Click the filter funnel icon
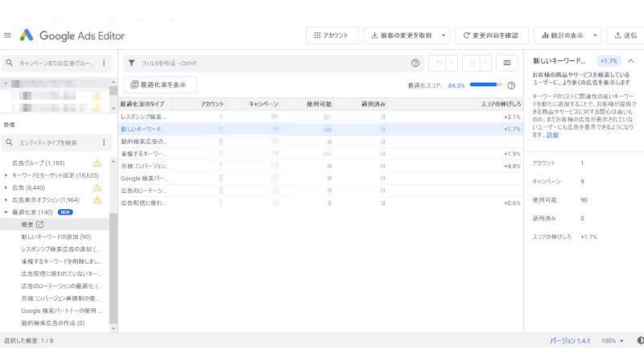The height and width of the screenshot is (362, 644). (x=131, y=63)
